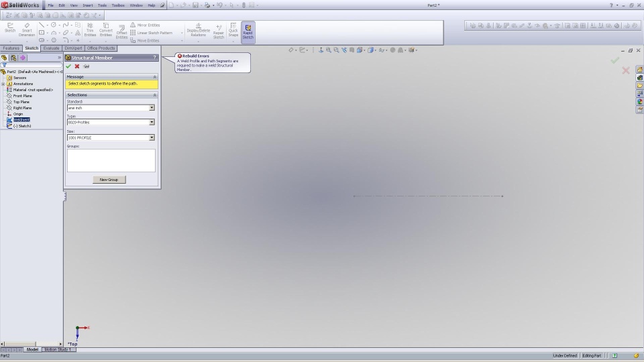Click the Print toolbar icon
The width and height of the screenshot is (644, 362).
[x=207, y=5]
